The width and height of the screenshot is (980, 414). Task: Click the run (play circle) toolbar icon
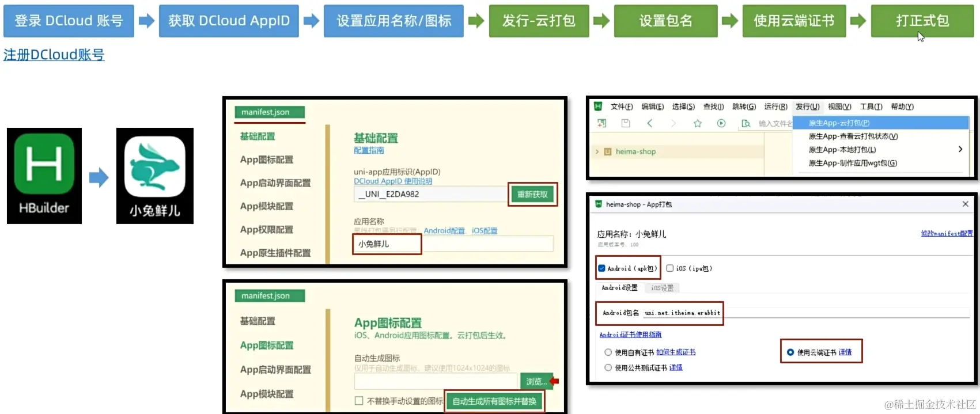click(721, 123)
